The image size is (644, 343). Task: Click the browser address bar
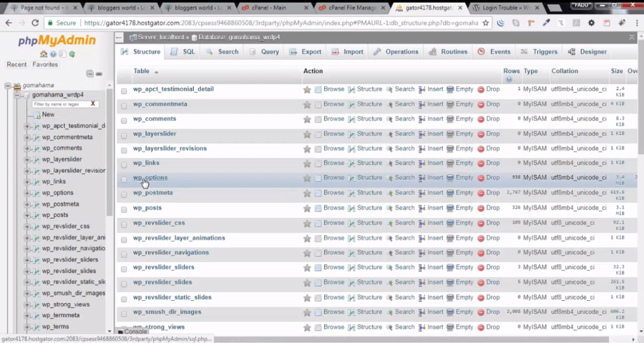pyautogui.click(x=281, y=23)
